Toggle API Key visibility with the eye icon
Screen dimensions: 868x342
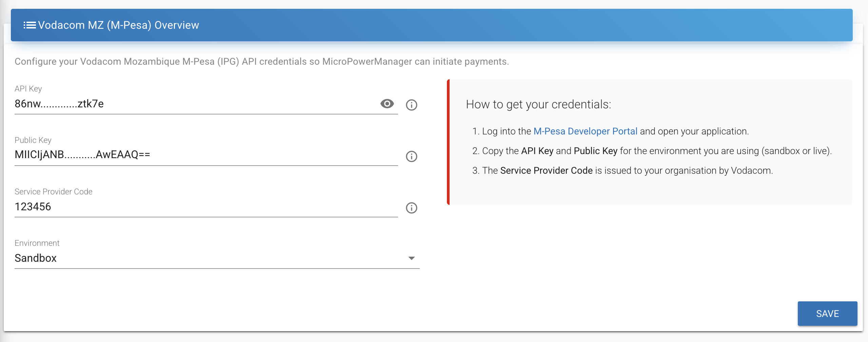387,104
